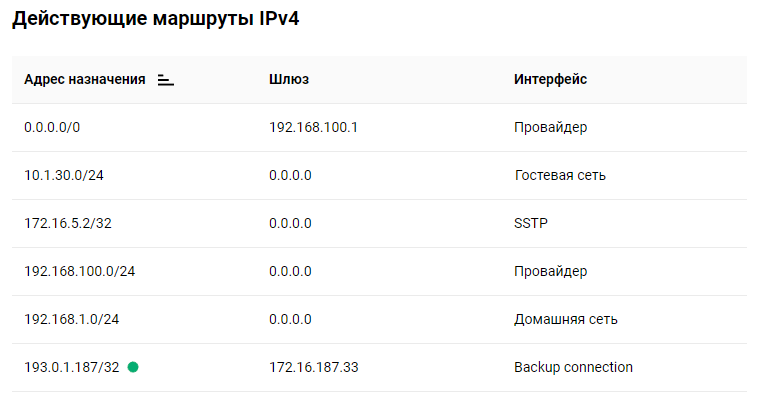Click the green status dot beside 193.0.1.187/32
Viewport: 758px width, 399px height.
[x=133, y=367]
